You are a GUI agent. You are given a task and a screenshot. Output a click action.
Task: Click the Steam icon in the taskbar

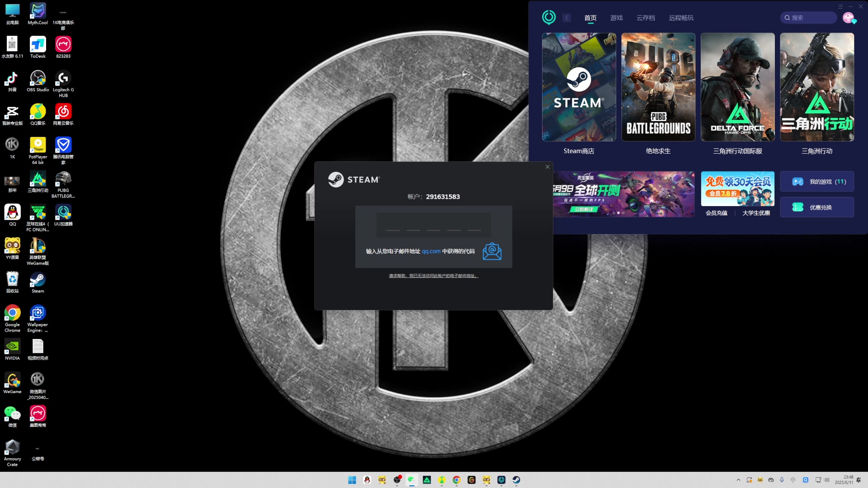(516, 480)
